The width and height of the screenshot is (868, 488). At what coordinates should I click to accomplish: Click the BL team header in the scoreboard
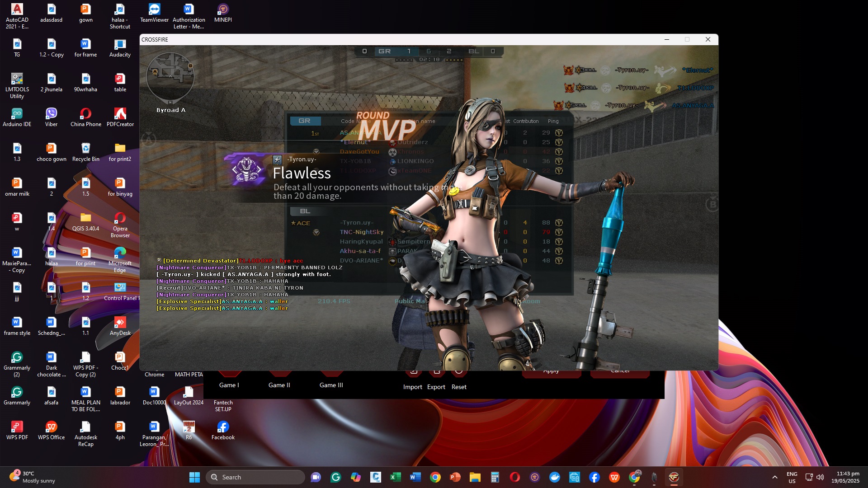click(x=305, y=211)
